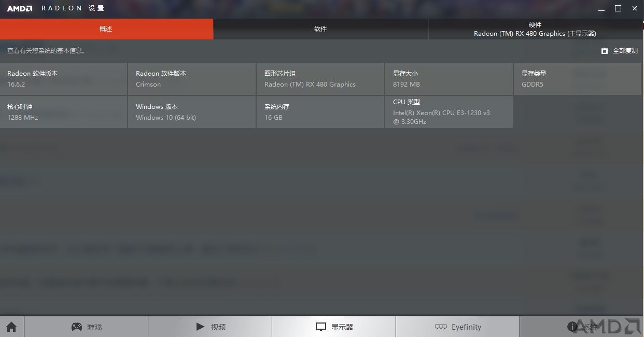This screenshot has width=644, height=337.
Task: Select the CPU 类型 Xeon E3-1230 v3 tile
Action: click(449, 112)
